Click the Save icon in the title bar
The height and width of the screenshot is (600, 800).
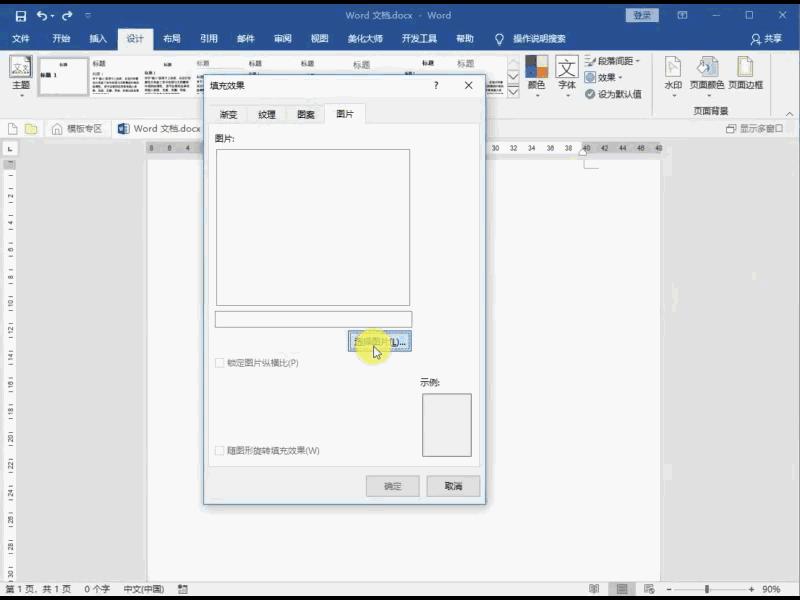(20, 16)
